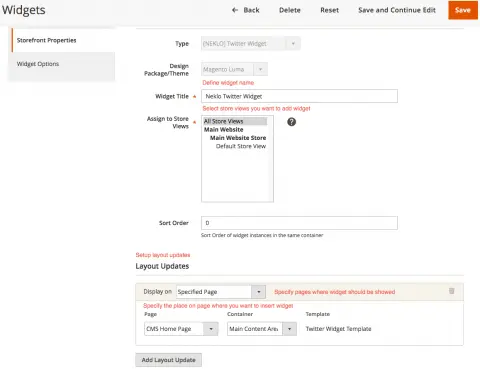
Task: Click the Add Layout Update button
Action: coord(168,360)
